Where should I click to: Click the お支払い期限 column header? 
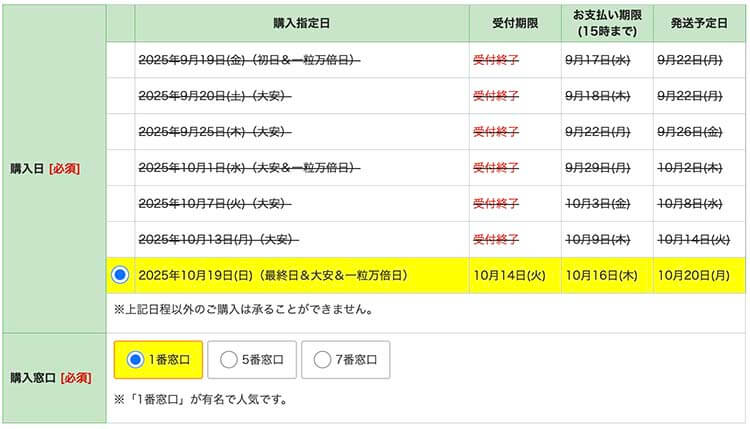(x=606, y=22)
